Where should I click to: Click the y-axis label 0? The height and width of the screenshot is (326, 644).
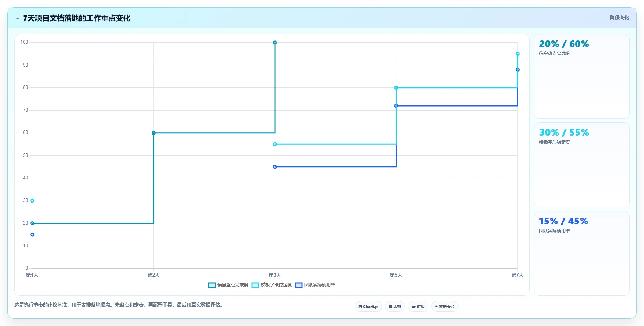coord(27,268)
